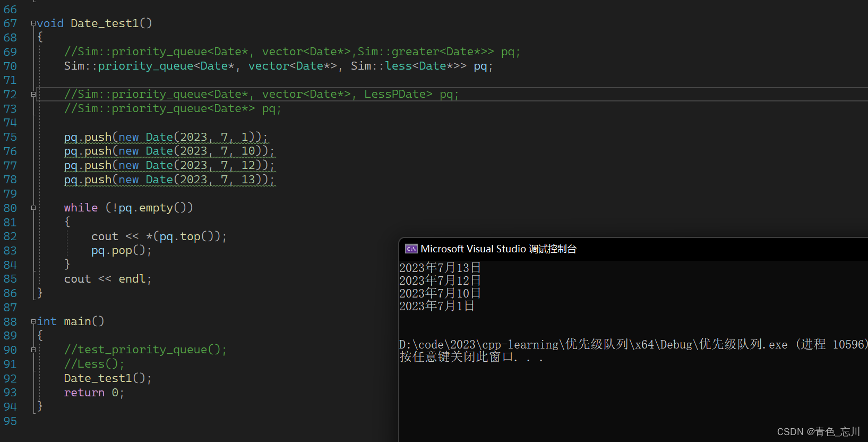868x442 pixels.
Task: Click the '按任意键关闭此窗口' console message
Action: click(x=471, y=357)
